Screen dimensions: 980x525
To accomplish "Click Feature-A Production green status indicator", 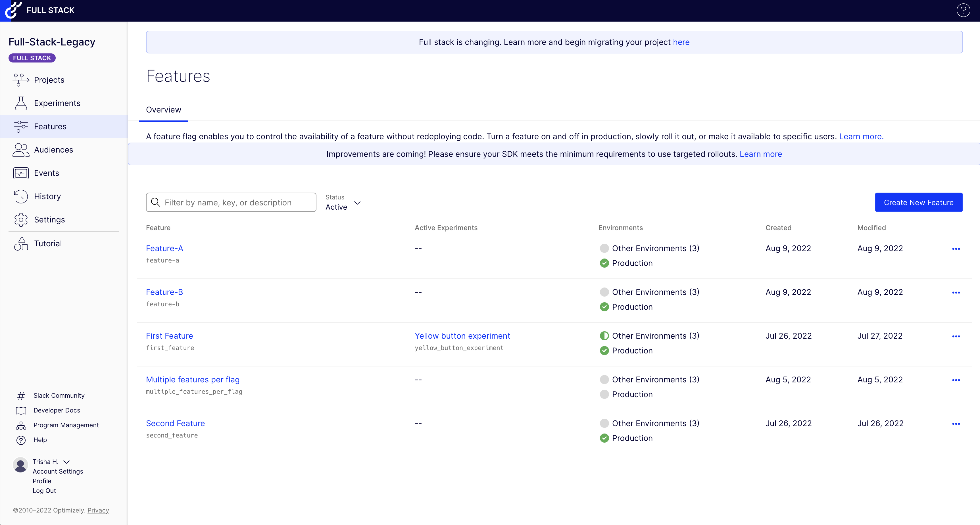I will pos(604,263).
